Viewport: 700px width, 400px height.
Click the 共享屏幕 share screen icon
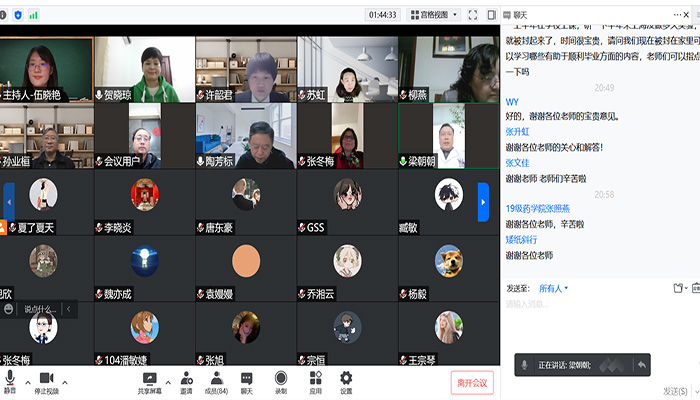150,379
